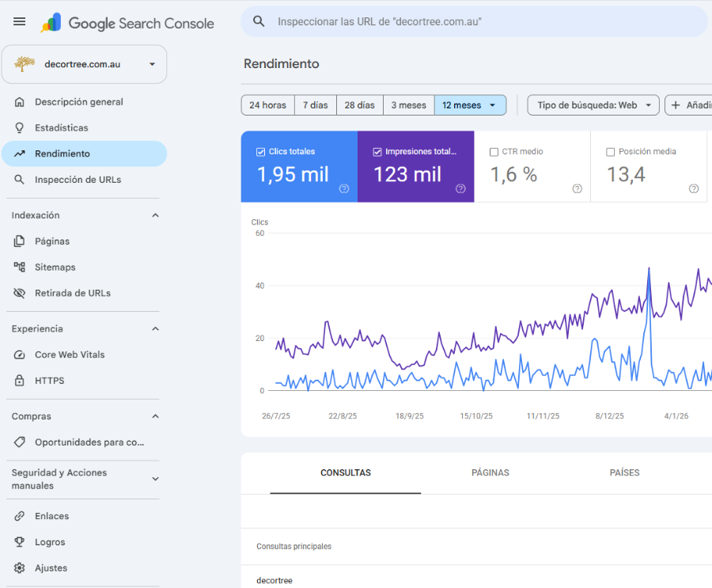Click the Páginas documents icon
The height and width of the screenshot is (588, 712).
(x=20, y=241)
